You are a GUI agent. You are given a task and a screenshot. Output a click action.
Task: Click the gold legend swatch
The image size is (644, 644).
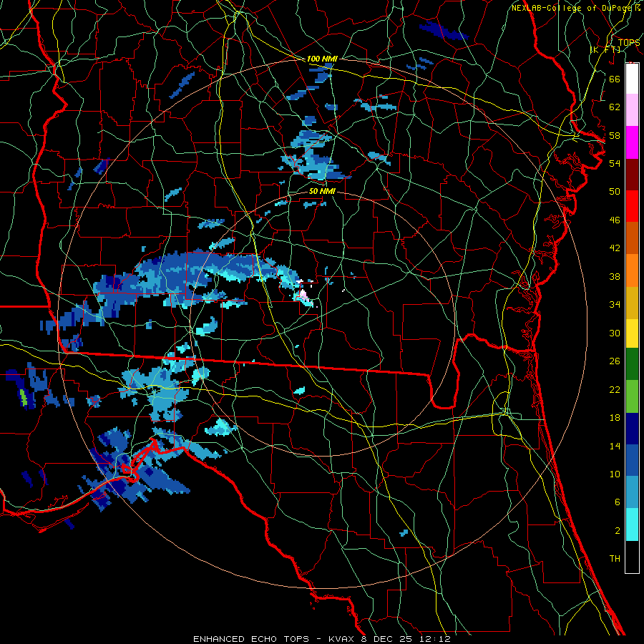pos(632,303)
